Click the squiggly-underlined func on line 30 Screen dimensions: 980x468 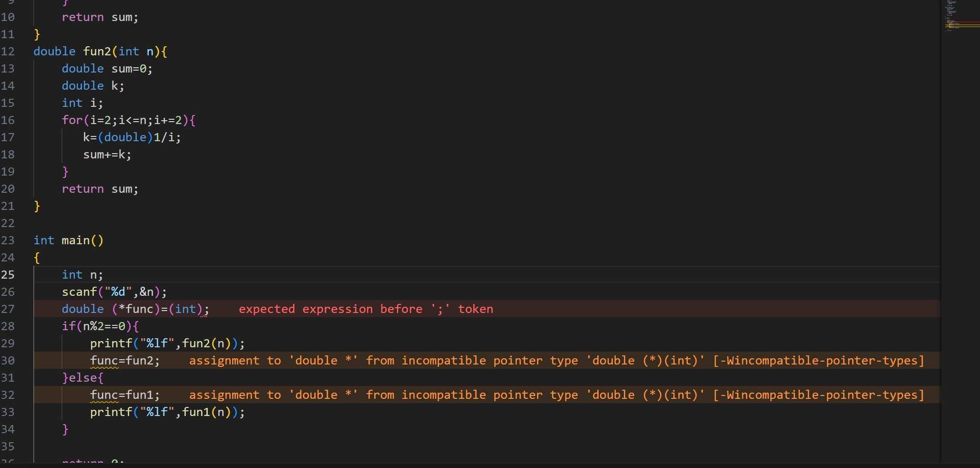tap(104, 361)
